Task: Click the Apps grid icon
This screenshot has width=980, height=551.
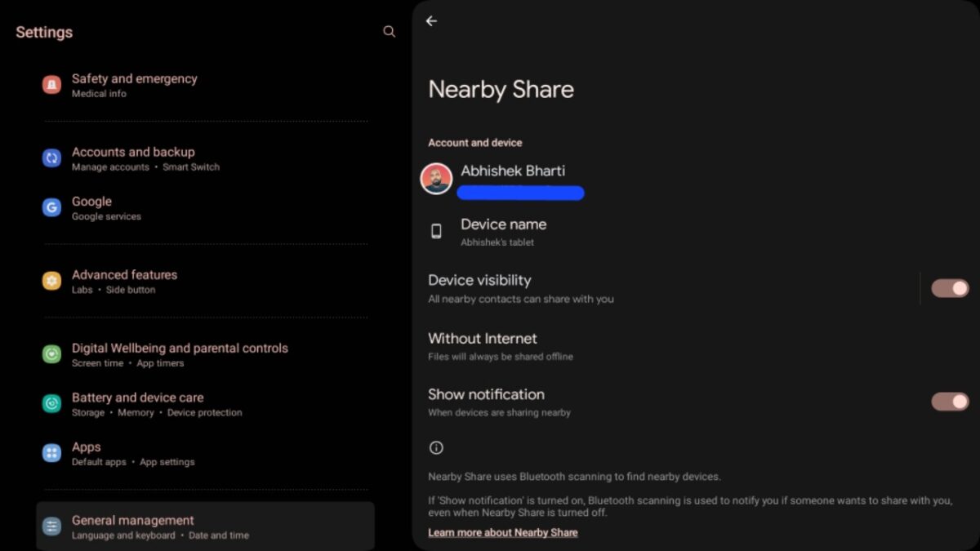Action: pyautogui.click(x=51, y=453)
